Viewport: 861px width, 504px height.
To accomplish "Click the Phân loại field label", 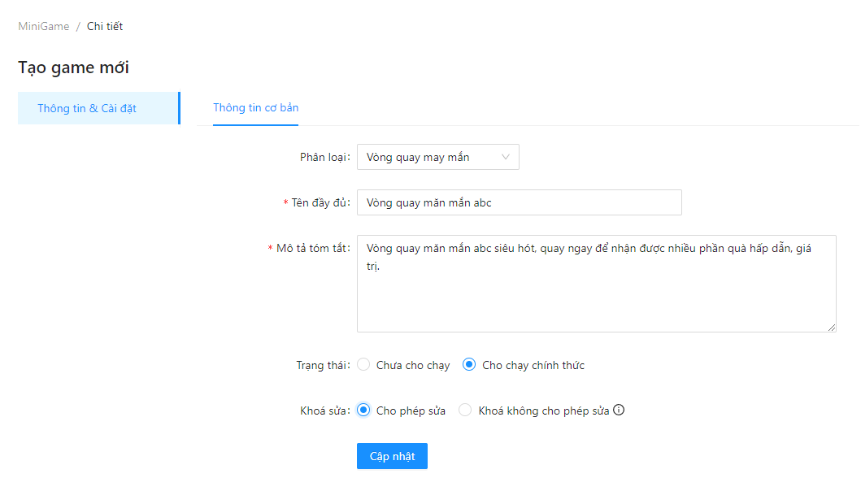I will 324,158.
